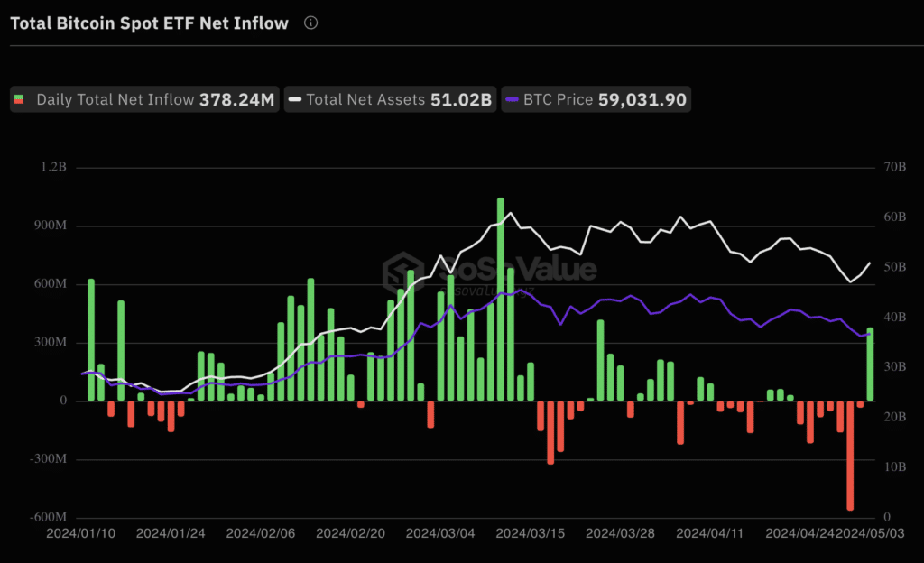Click the white line swatch of Net Assets

click(x=295, y=99)
